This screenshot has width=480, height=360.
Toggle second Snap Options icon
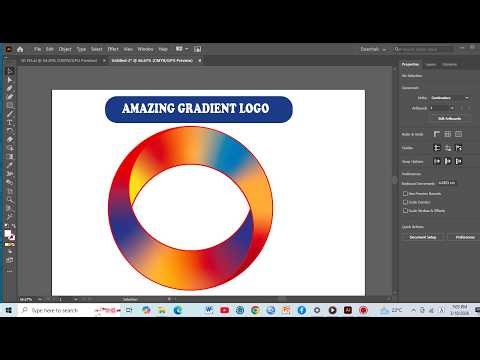448,161
